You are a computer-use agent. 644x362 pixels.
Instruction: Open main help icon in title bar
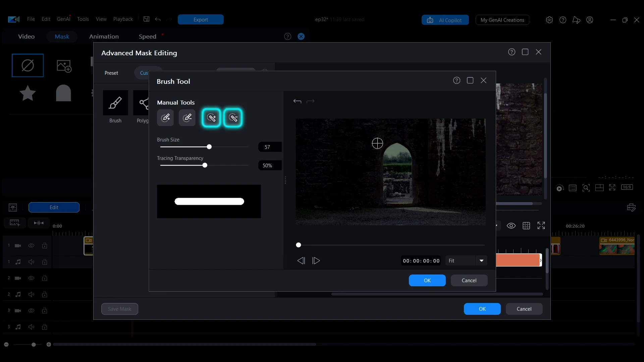pyautogui.click(x=563, y=20)
